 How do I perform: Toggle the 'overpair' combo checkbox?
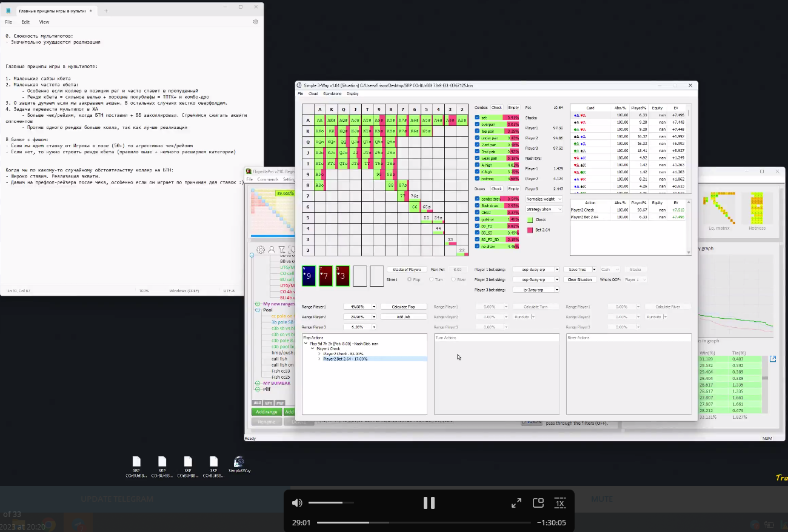coord(477,124)
